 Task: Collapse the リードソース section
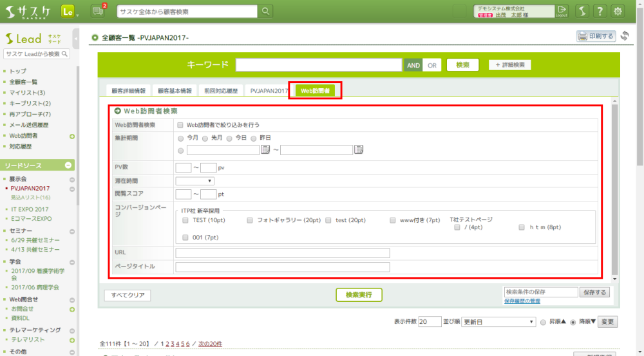pos(69,165)
